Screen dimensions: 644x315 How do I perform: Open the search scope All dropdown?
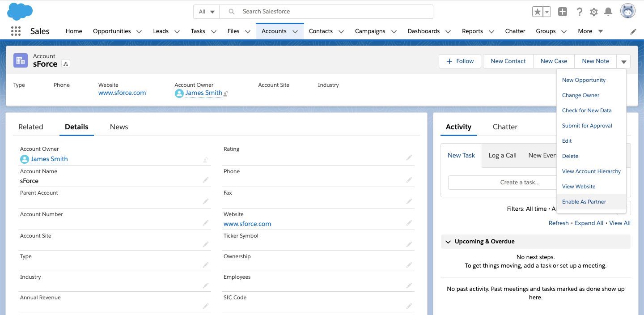click(x=207, y=12)
